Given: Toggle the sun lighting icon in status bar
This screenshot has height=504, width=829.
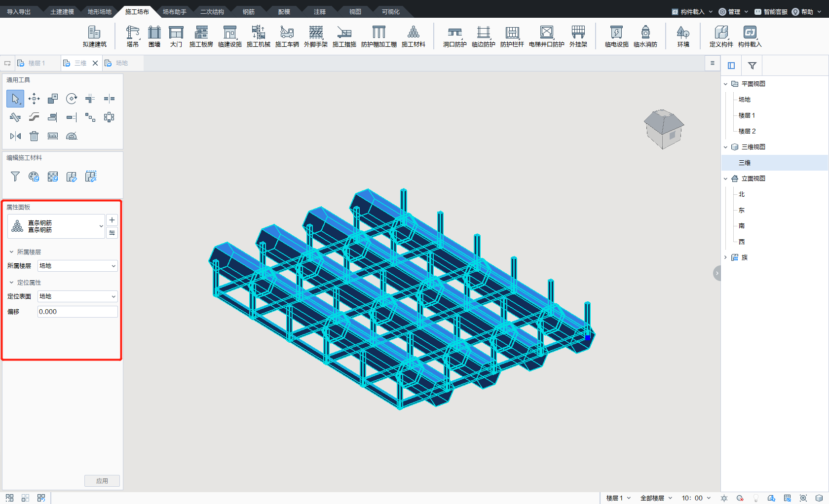Looking at the screenshot, I should pos(724,498).
